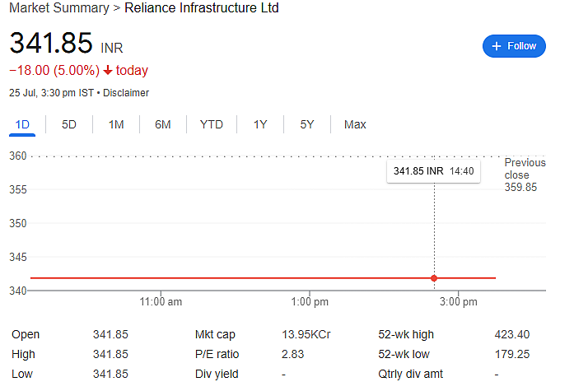The width and height of the screenshot is (588, 391).
Task: Click the 350 y-axis label
Action: [18, 223]
